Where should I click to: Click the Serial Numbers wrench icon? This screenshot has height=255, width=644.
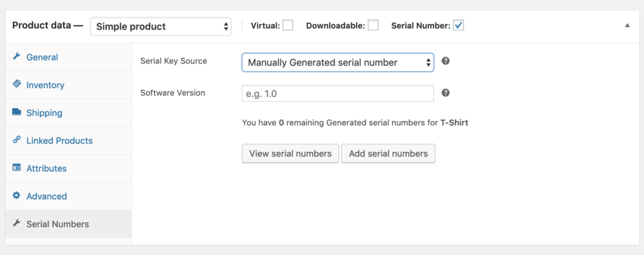pos(16,224)
